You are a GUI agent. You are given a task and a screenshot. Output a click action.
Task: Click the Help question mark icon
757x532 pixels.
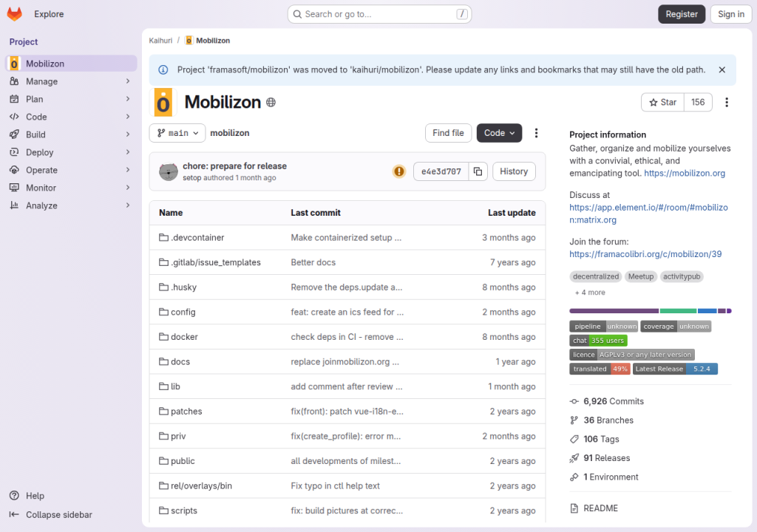(15, 495)
